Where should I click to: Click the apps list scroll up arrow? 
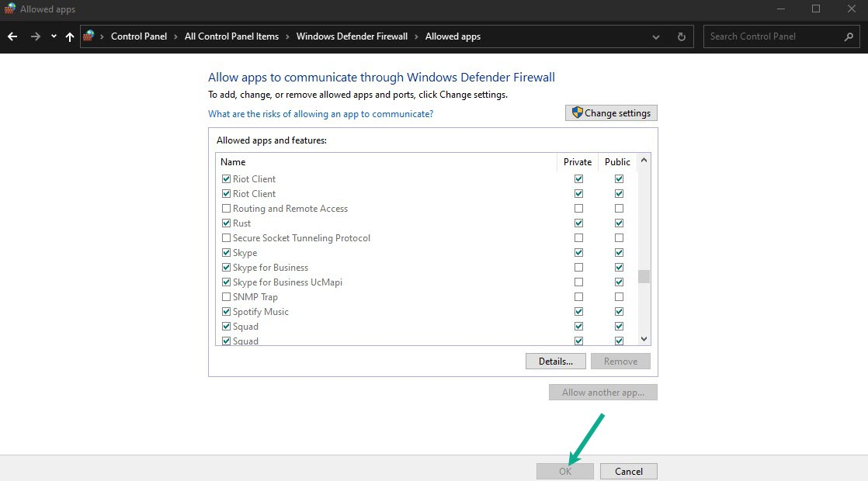click(644, 161)
